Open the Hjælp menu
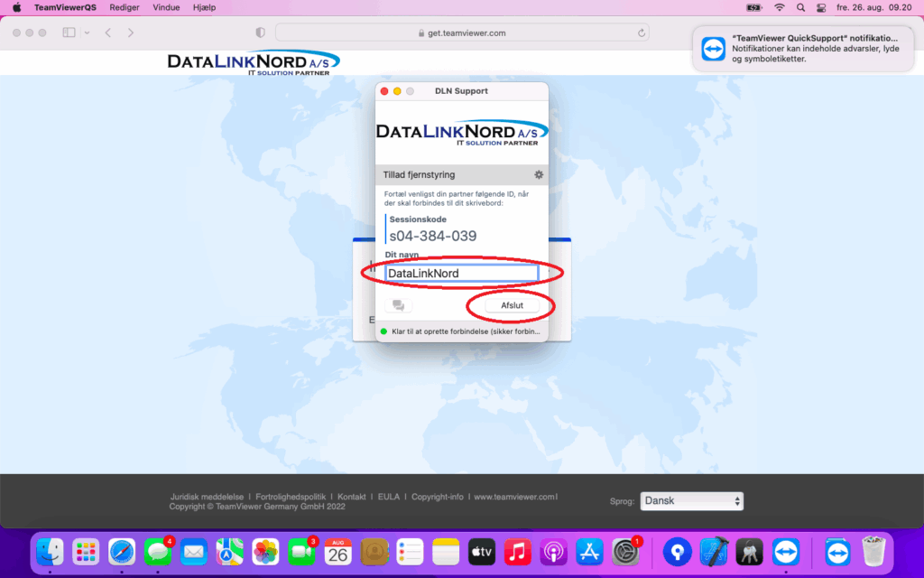The image size is (924, 578). [204, 7]
